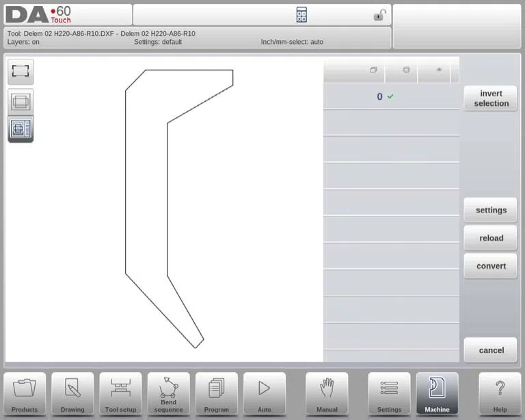The height and width of the screenshot is (420, 525).
Task: Open Tool setup mode
Action: tap(120, 394)
